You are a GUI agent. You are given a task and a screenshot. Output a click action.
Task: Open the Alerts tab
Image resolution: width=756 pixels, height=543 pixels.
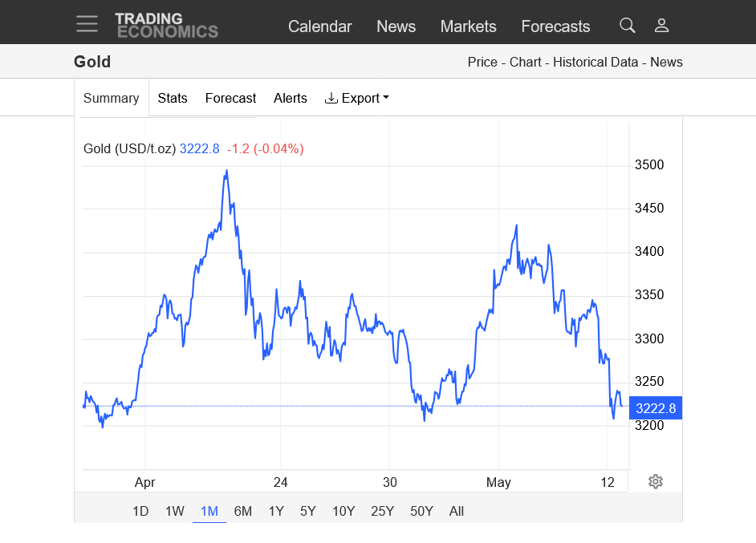click(x=291, y=99)
